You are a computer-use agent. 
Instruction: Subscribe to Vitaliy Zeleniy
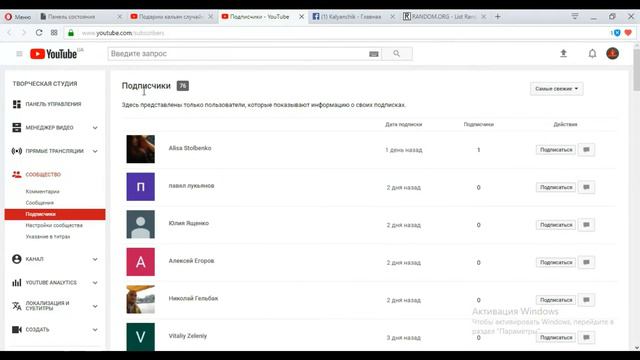click(556, 338)
